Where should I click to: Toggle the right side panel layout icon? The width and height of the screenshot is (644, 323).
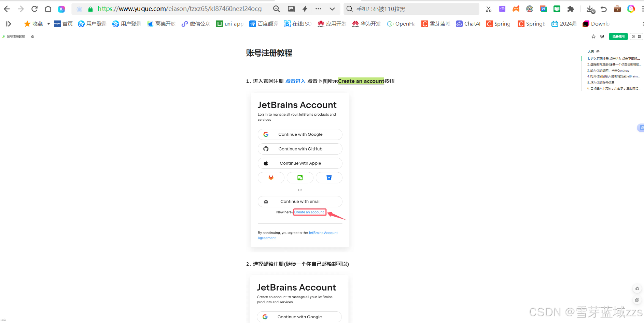(640, 36)
